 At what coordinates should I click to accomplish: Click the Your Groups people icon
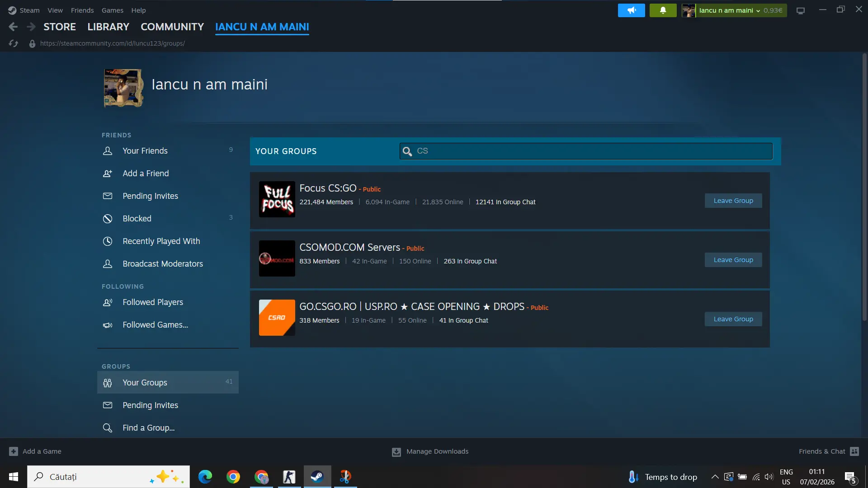[108, 383]
